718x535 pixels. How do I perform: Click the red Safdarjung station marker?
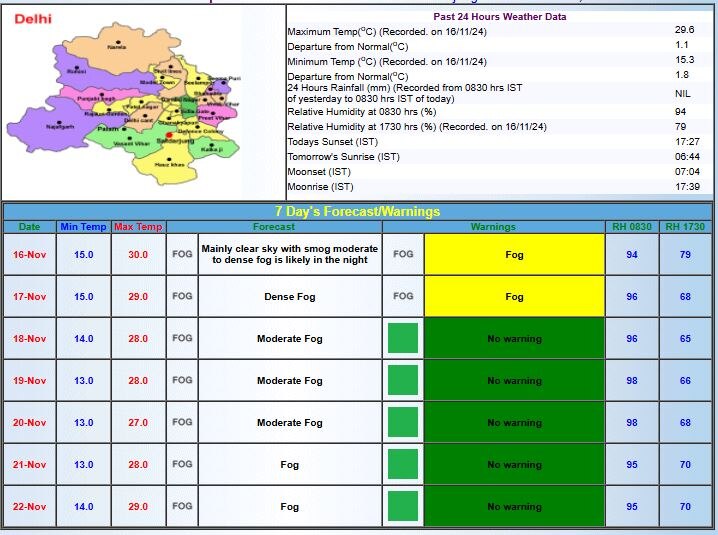(170, 134)
